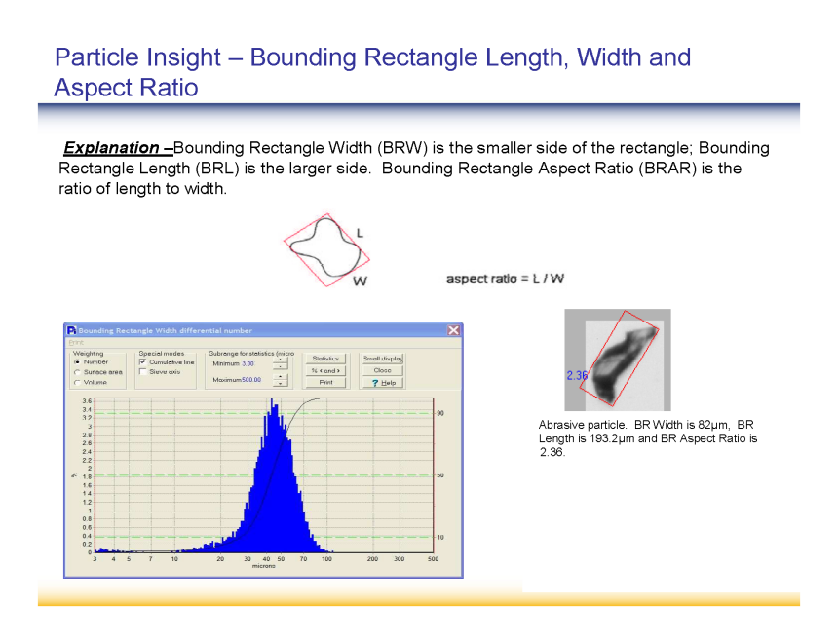Switch to Small display
This screenshot has height=644, width=838.
point(382,359)
